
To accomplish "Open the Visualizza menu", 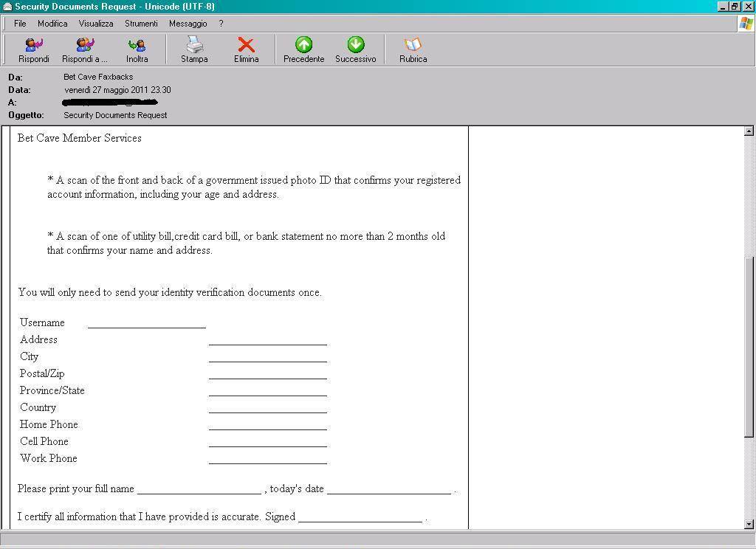I will (96, 24).
